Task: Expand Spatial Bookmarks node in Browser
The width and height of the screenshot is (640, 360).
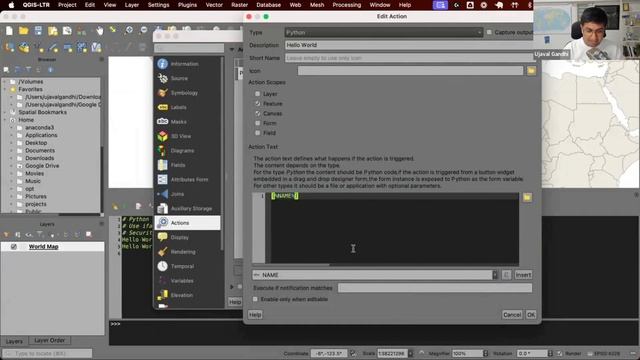Action: tap(5, 112)
